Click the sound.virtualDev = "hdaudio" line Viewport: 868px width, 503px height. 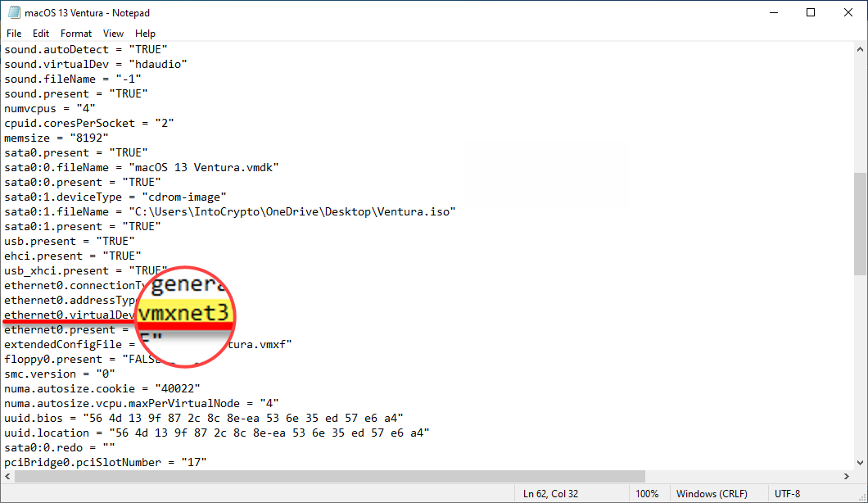point(96,64)
